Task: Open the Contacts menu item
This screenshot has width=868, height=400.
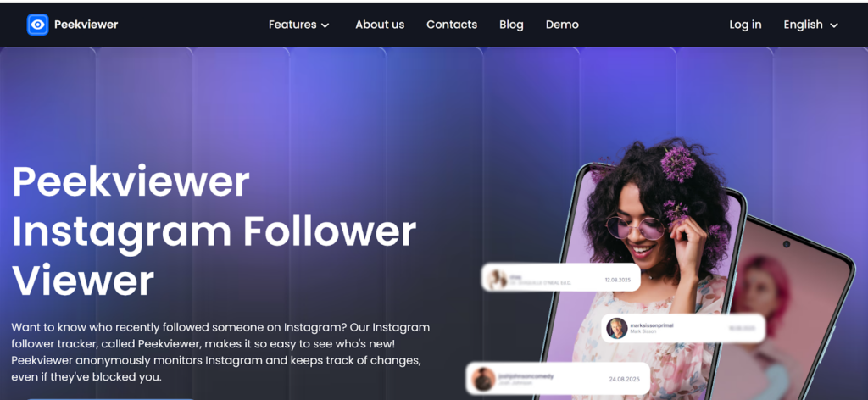Action: tap(452, 25)
